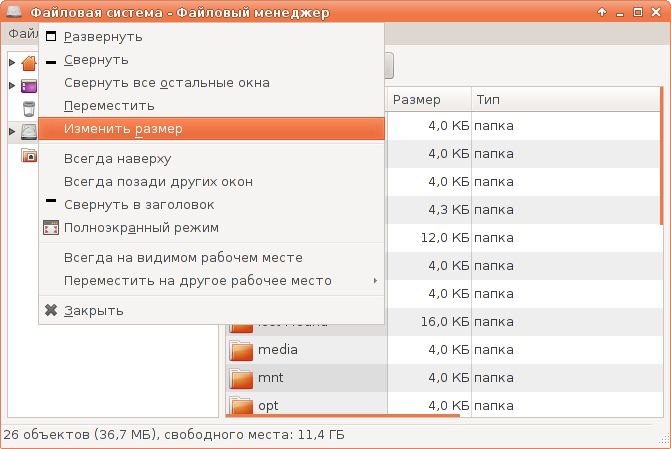Viewport: 671px width, 449px height.
Task: Click the roll-up arrow in title bar
Action: [602, 12]
